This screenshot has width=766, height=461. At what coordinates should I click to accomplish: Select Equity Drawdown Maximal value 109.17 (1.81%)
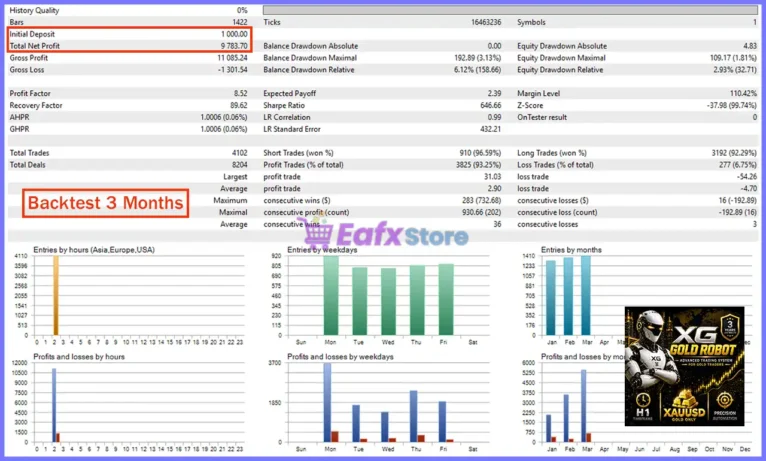coord(733,58)
